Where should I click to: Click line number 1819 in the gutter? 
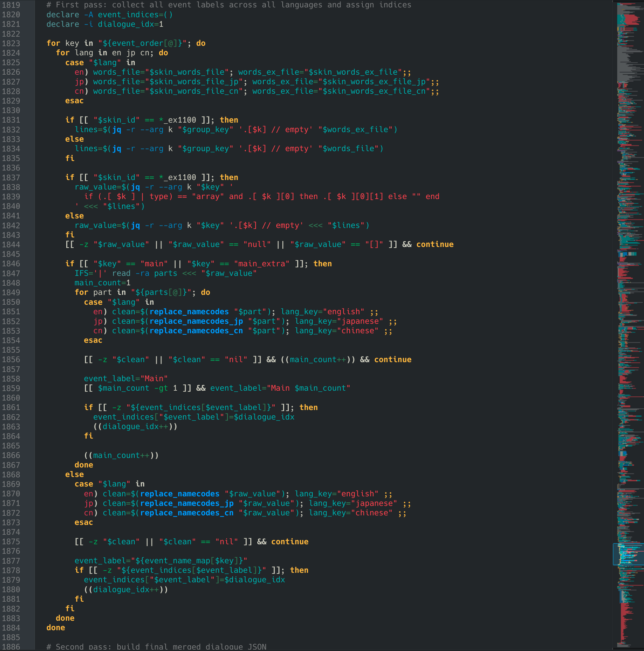point(11,5)
